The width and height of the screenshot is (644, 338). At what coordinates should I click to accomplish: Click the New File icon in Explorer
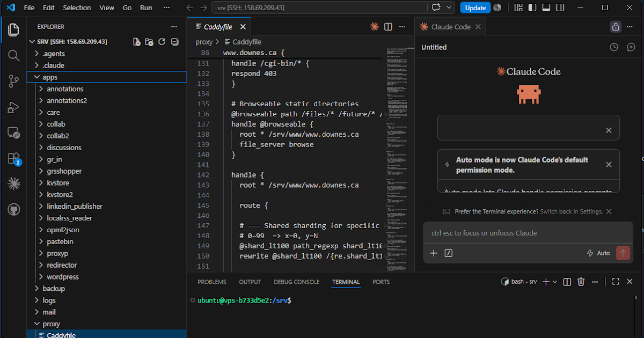pyautogui.click(x=137, y=42)
